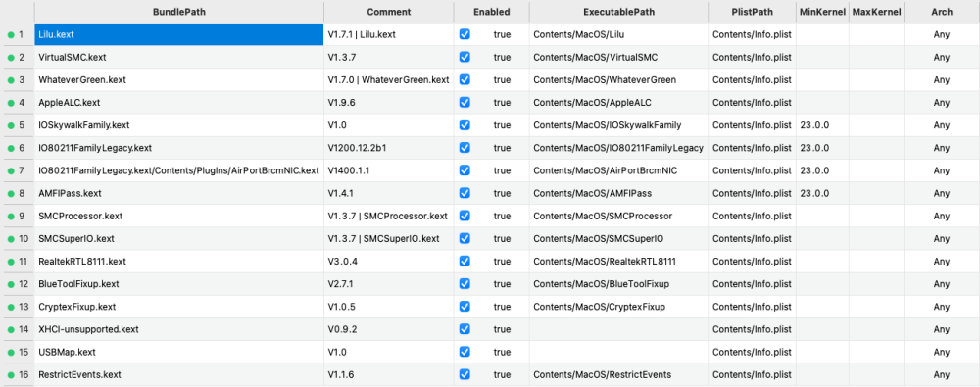Select the Lilu.kext bundle path cell
This screenshot has width=980, height=387.
(x=178, y=34)
